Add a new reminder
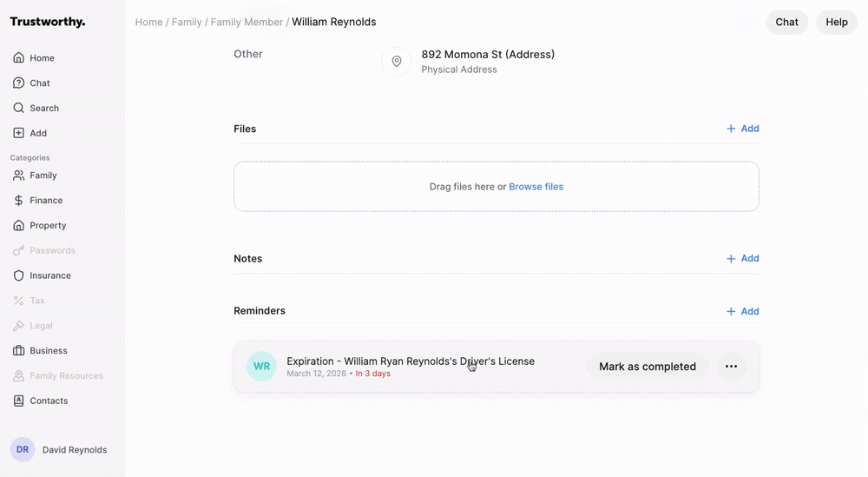 coord(743,311)
